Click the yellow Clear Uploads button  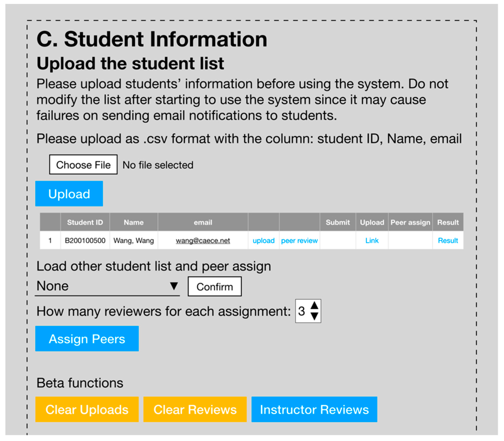coord(87,409)
